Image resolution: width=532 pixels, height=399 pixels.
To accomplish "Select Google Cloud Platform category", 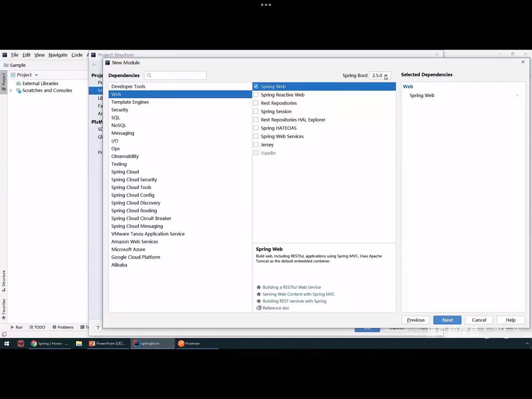I will click(180, 257).
